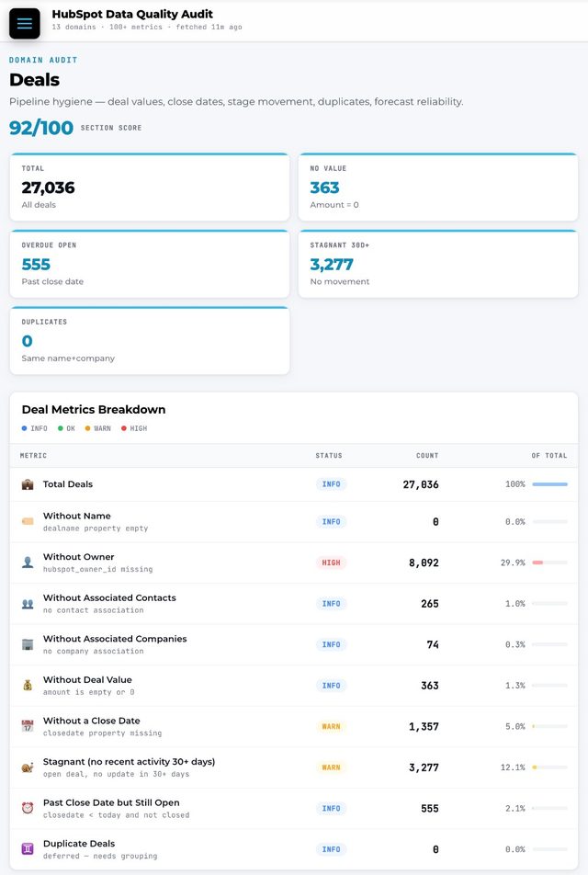Click the HubSpot Data Quality Audit title
This screenshot has width=588, height=875.
pyautogui.click(x=132, y=14)
